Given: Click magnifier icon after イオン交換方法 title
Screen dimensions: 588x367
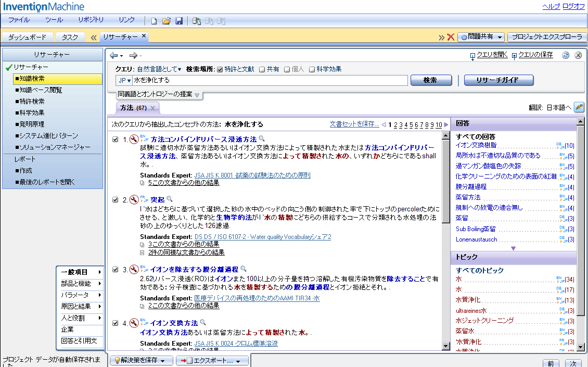Looking at the screenshot, I should tap(203, 322).
